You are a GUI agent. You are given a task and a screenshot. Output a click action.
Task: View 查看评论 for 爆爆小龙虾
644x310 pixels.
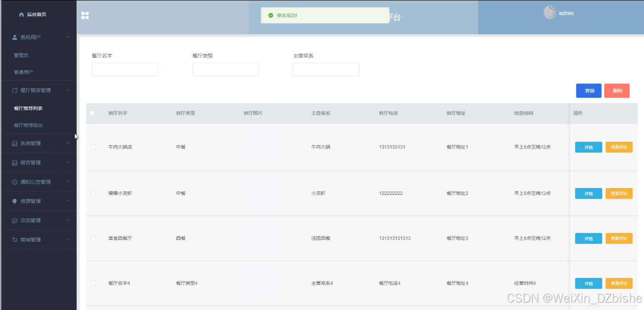tap(619, 194)
